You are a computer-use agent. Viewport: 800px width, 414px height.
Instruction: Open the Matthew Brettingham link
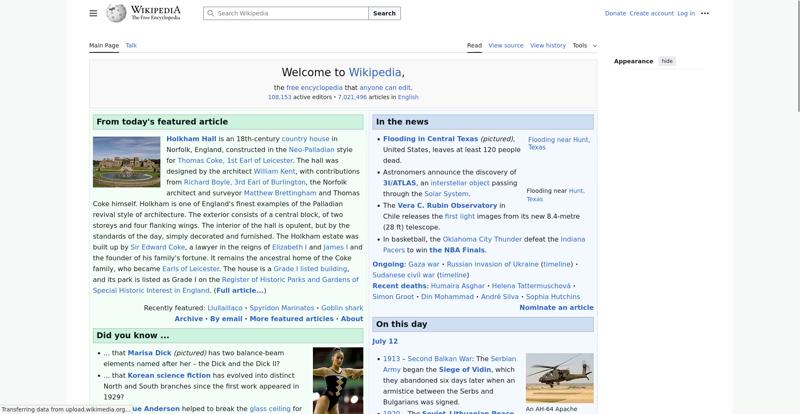click(x=280, y=193)
